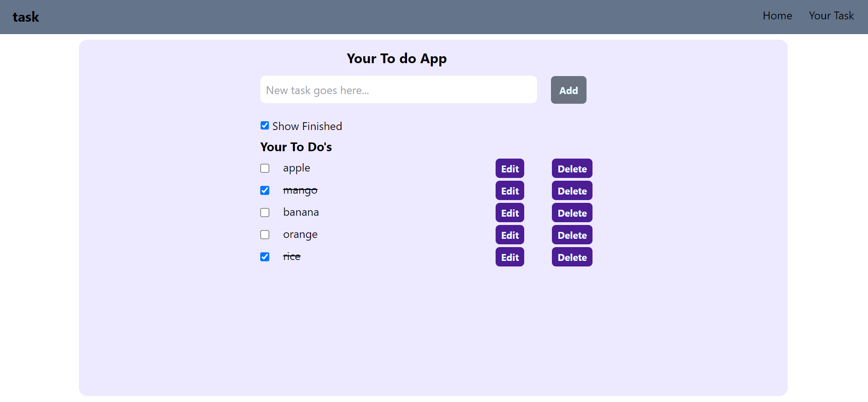Go to Your Task page

pyautogui.click(x=831, y=16)
